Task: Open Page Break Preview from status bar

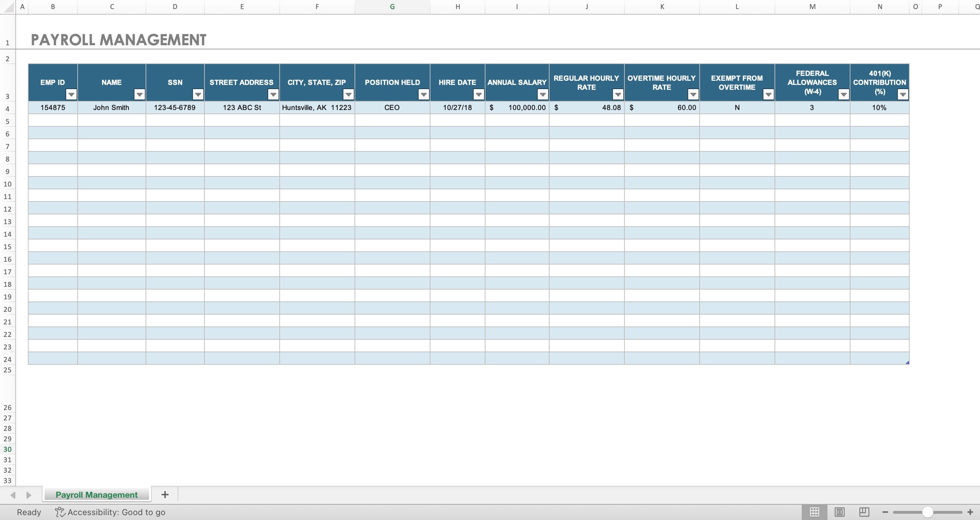Action: click(864, 512)
